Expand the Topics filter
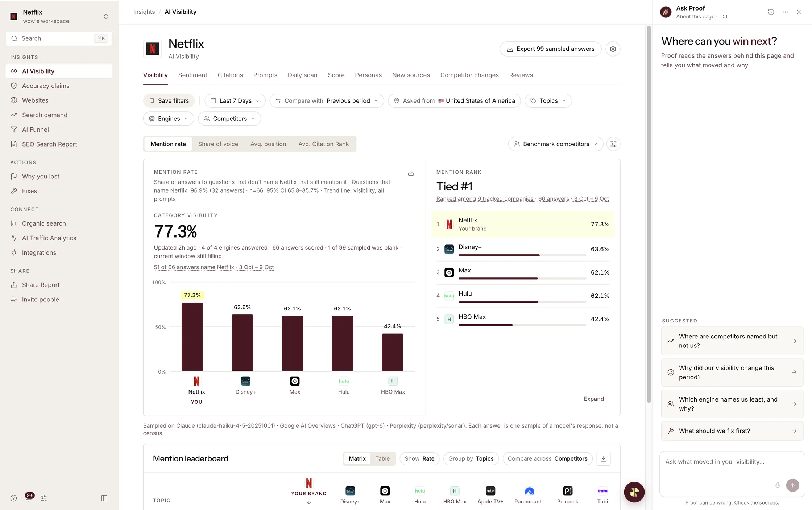Image resolution: width=812 pixels, height=510 pixels. [548, 101]
